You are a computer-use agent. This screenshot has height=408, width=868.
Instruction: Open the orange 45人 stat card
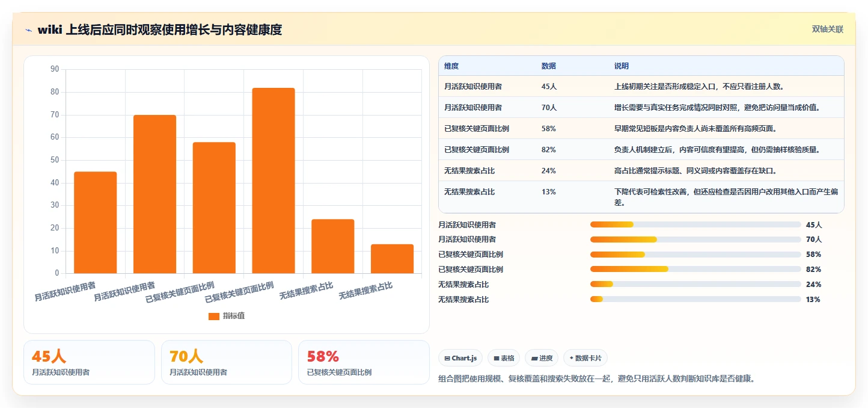coord(90,362)
